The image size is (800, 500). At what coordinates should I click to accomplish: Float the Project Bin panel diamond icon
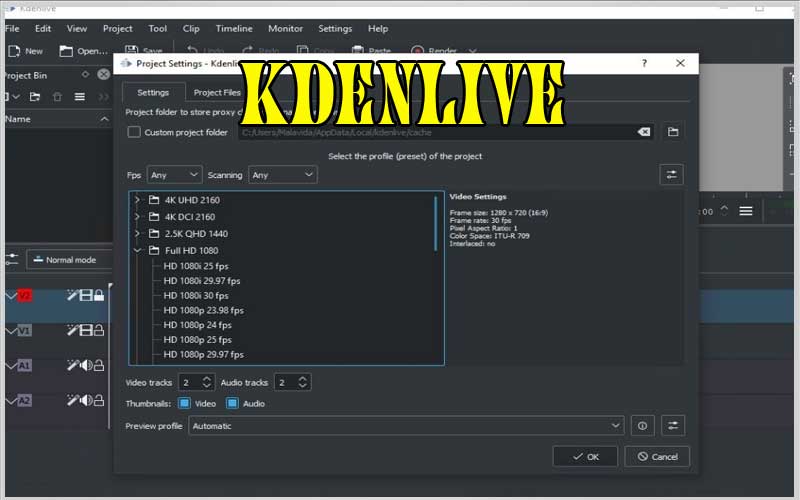tap(85, 74)
